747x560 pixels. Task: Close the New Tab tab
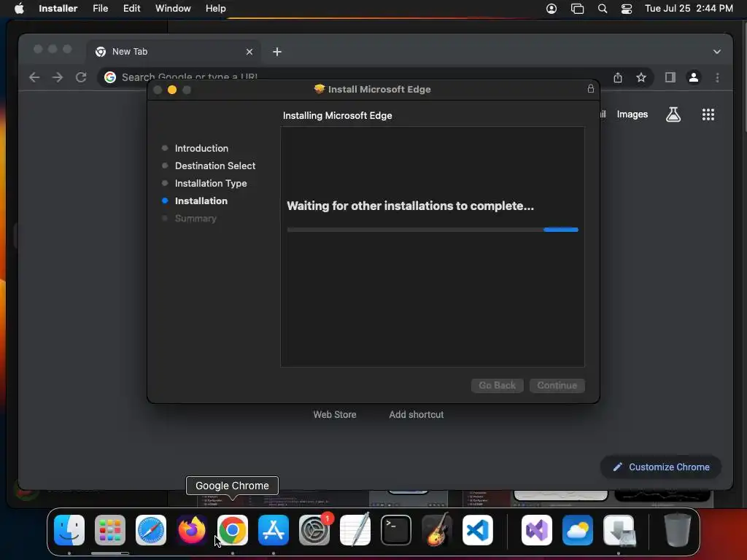click(249, 52)
